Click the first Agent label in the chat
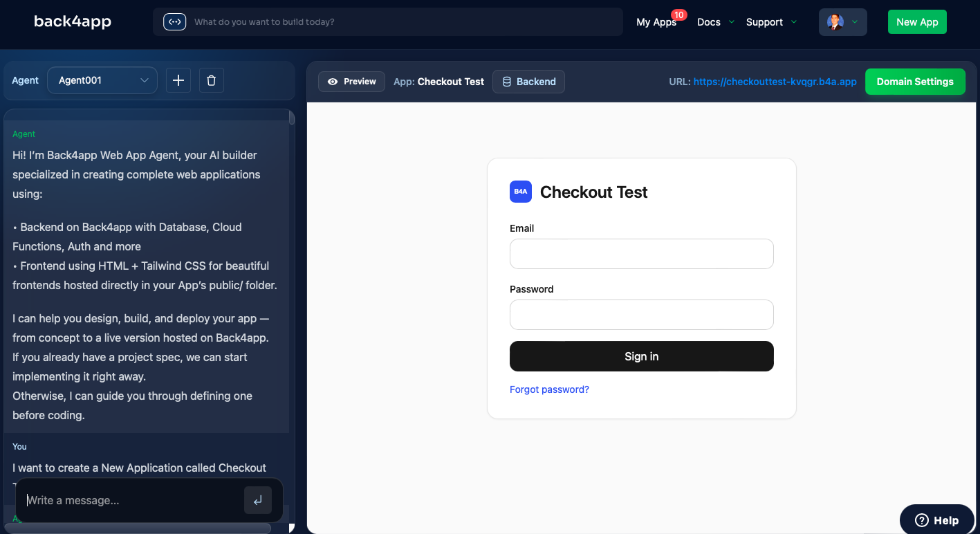This screenshot has width=980, height=534. coord(24,134)
